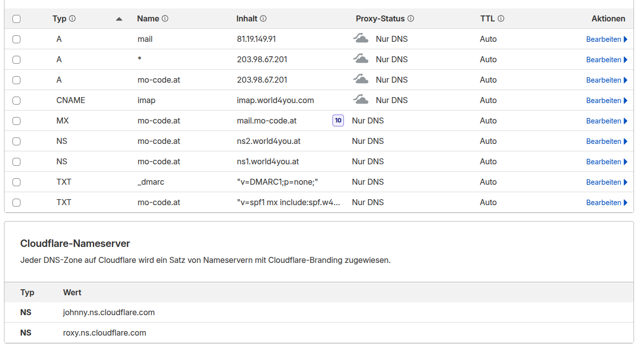Click the johnny.ns.cloudflare.com nameserver value
This screenshot has height=352, width=644.
coord(109,312)
